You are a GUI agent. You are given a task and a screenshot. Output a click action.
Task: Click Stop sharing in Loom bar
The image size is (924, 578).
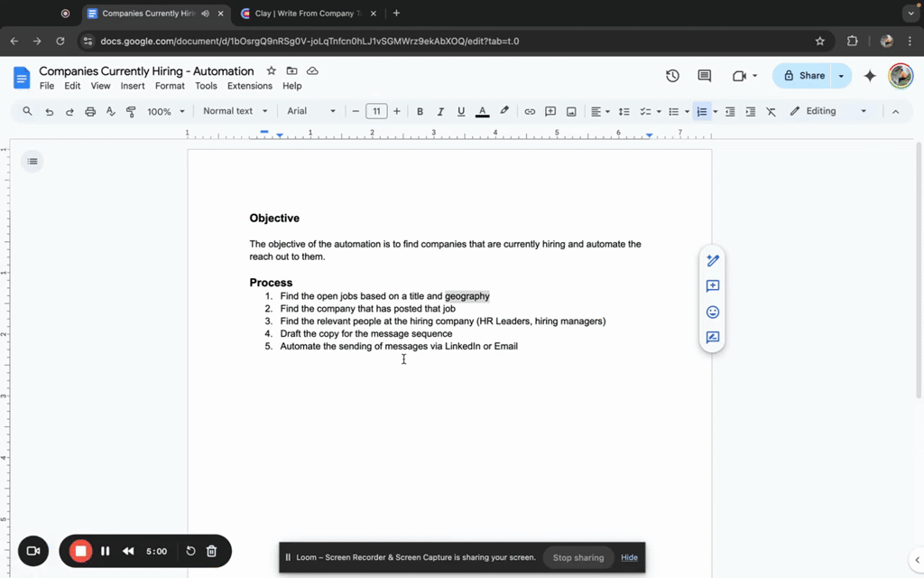point(577,557)
